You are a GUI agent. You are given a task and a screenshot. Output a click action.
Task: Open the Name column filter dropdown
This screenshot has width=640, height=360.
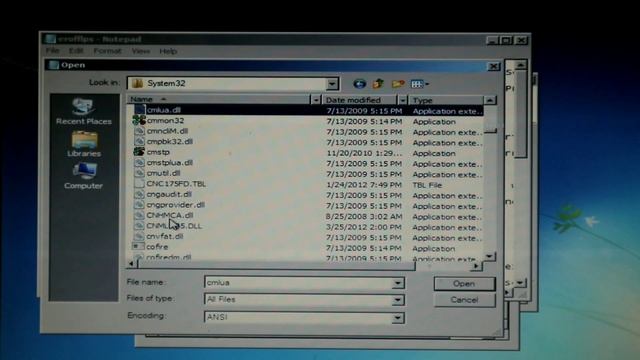pyautogui.click(x=316, y=100)
